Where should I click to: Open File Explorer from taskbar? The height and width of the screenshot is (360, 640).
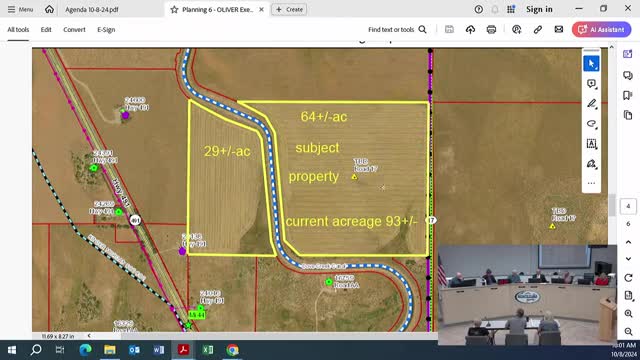click(x=110, y=350)
